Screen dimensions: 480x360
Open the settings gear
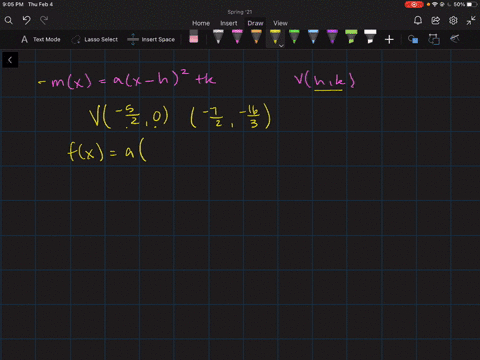click(453, 21)
